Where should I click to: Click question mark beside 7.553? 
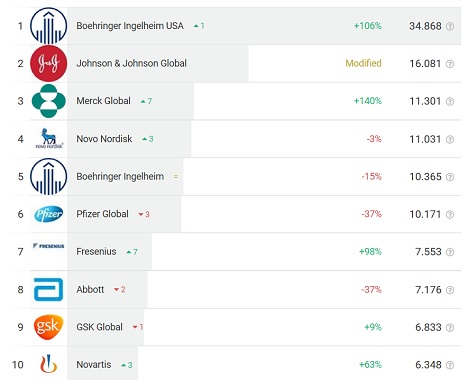coord(450,252)
